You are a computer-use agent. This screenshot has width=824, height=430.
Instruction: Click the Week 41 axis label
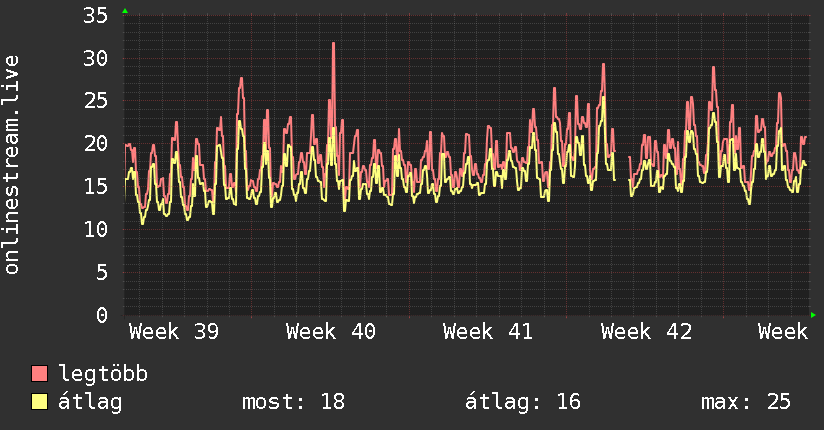click(488, 332)
